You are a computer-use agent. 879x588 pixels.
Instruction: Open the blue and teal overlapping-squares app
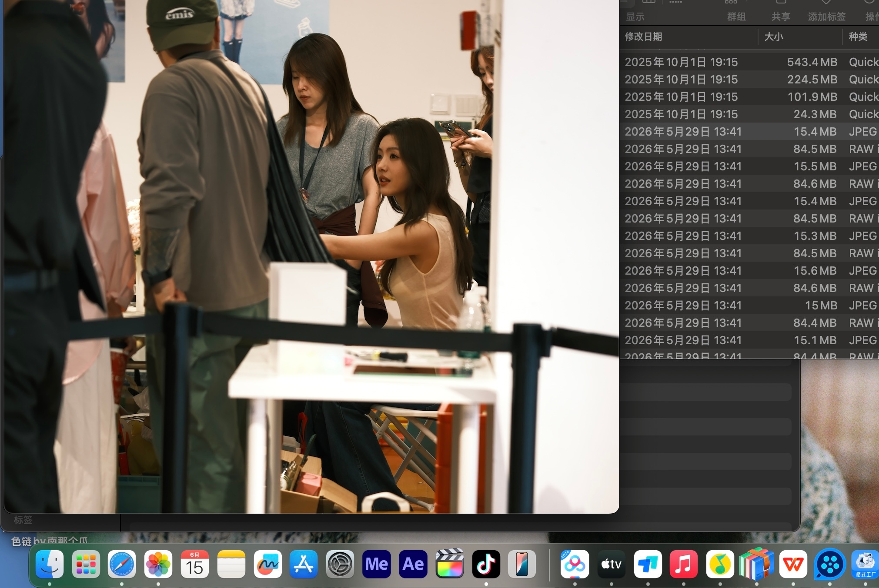click(x=648, y=564)
